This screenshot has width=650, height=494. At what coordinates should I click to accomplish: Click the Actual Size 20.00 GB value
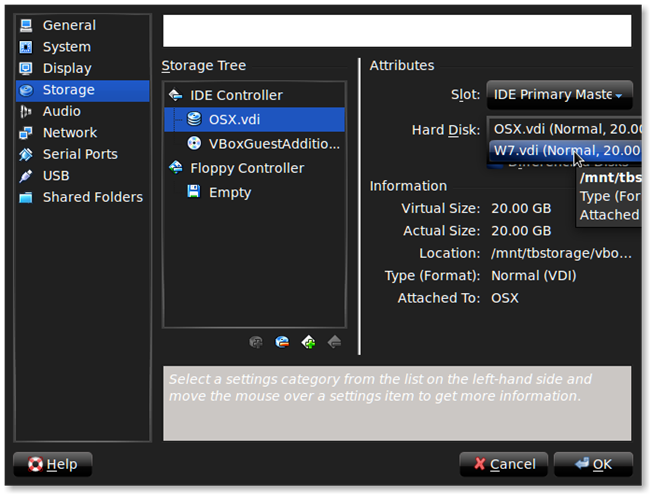click(x=521, y=231)
